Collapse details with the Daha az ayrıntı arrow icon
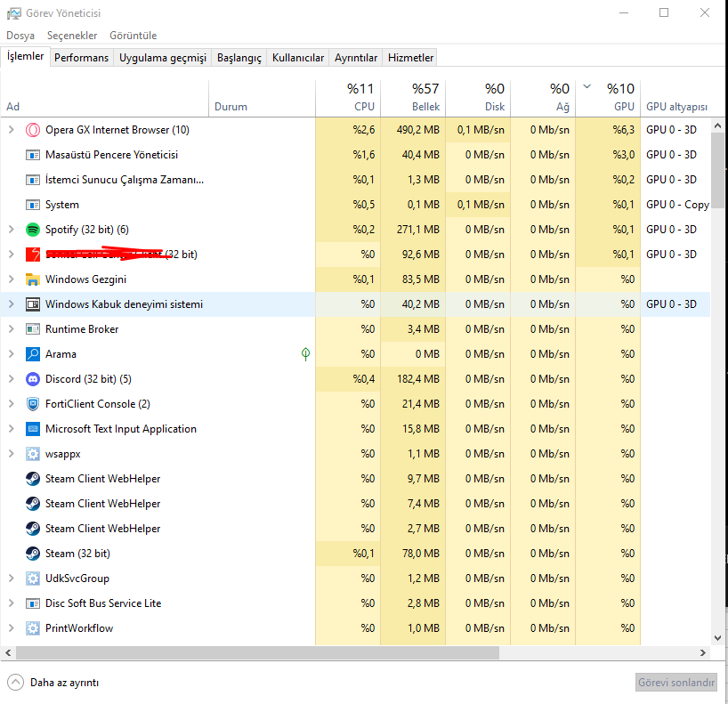The height and width of the screenshot is (704, 728). (x=15, y=683)
